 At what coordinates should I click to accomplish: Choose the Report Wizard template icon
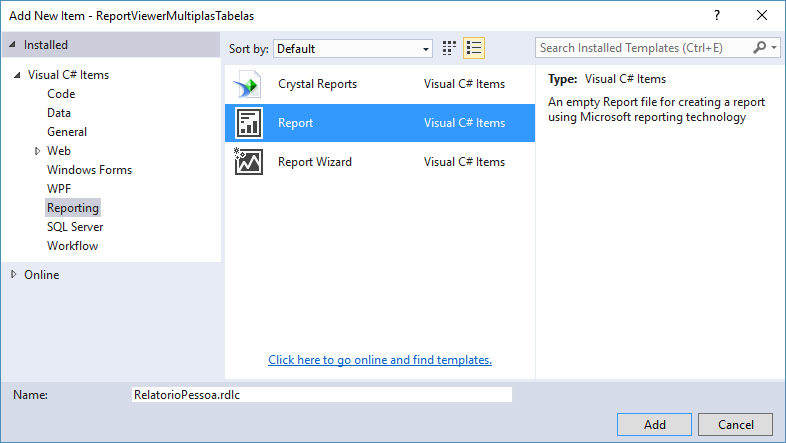point(248,161)
